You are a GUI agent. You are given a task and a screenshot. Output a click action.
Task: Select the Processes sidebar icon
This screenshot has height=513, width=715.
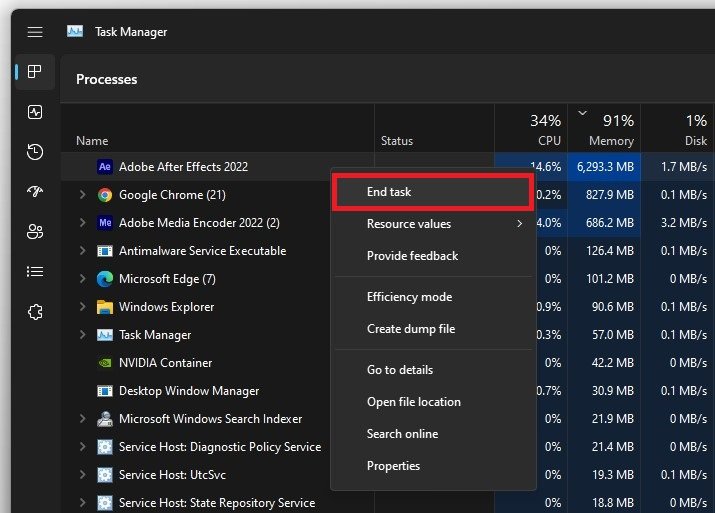35,72
